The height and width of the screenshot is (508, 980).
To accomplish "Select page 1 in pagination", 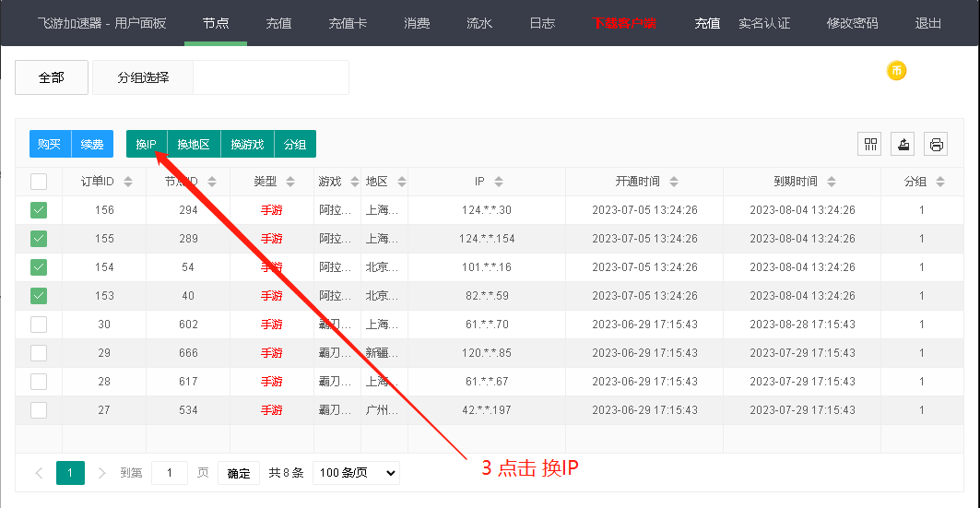I will (70, 473).
